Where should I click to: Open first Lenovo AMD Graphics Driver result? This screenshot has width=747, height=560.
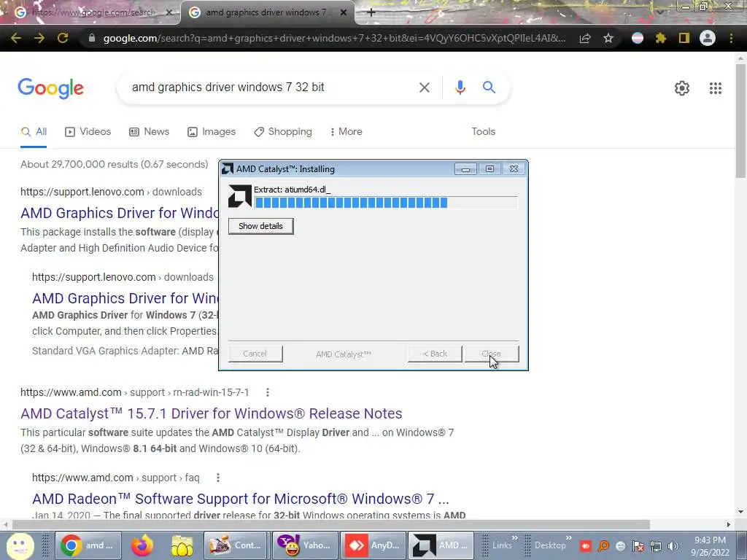pos(119,213)
